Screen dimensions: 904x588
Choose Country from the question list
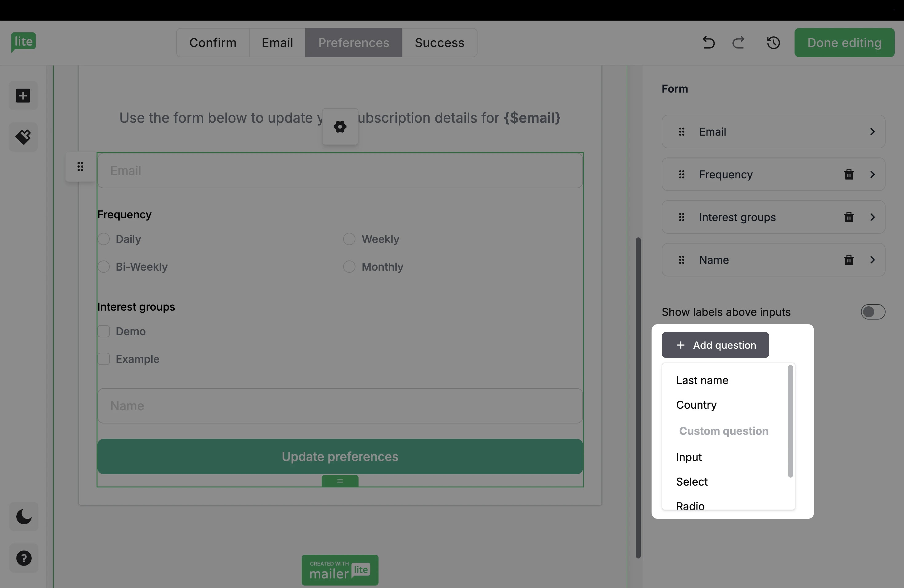(x=696, y=405)
